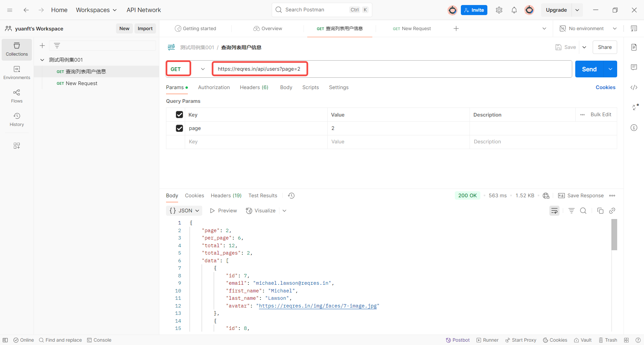
Task: Copy link to response icon
Action: (x=612, y=211)
